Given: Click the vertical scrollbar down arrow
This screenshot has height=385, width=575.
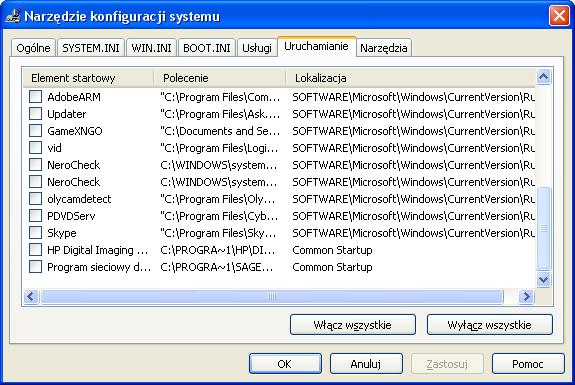Looking at the screenshot, I should click(x=543, y=280).
